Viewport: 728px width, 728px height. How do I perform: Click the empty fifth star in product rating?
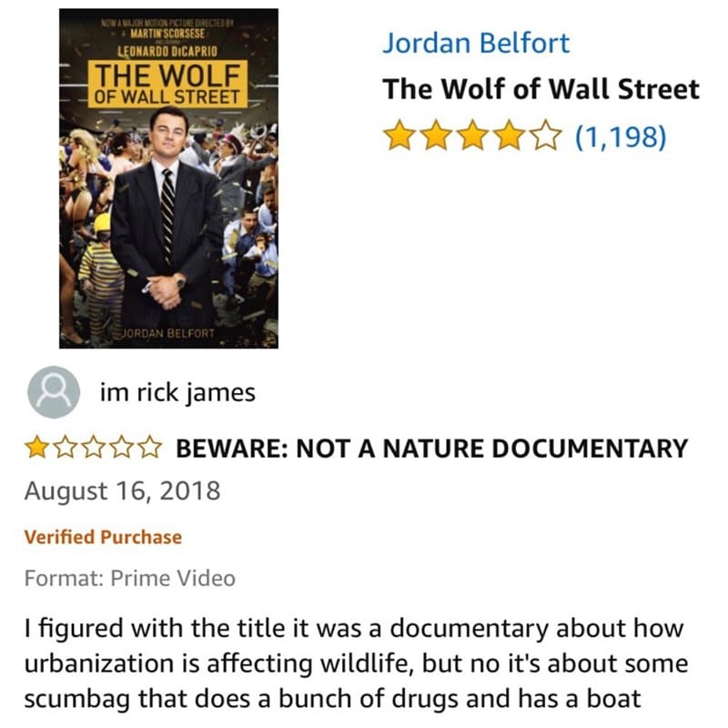click(545, 135)
